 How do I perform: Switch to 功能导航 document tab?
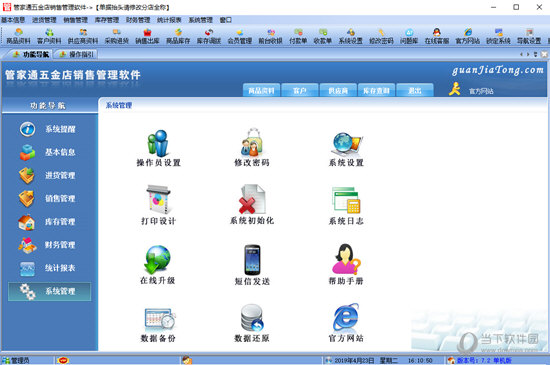pyautogui.click(x=31, y=54)
